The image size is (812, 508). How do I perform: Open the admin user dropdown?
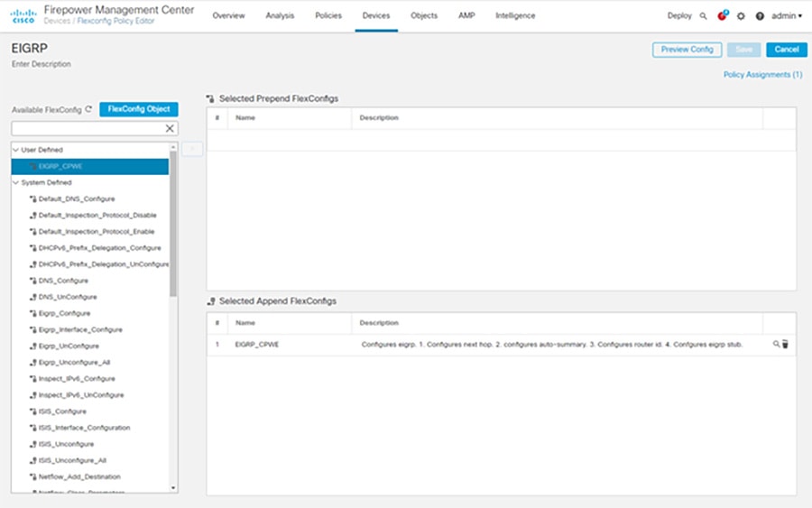(787, 16)
